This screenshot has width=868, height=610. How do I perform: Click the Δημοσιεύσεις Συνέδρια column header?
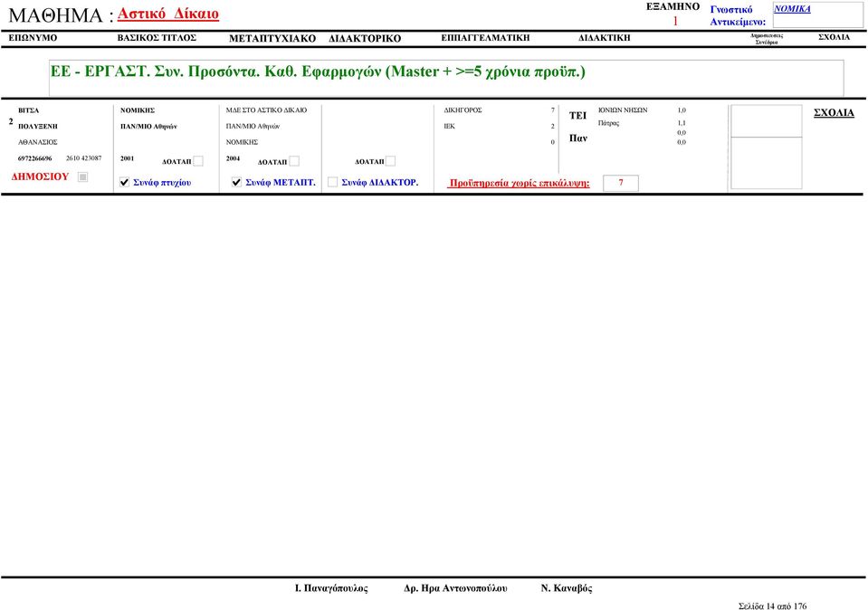tap(767, 39)
